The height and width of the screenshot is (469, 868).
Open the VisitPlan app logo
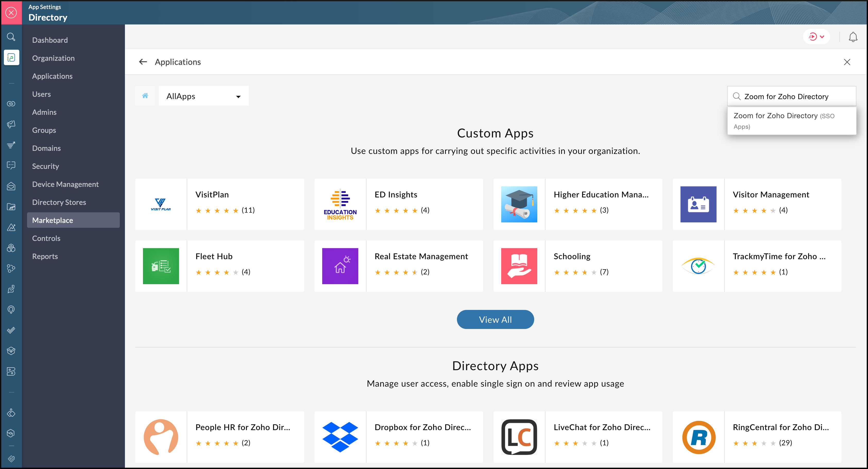pos(161,204)
